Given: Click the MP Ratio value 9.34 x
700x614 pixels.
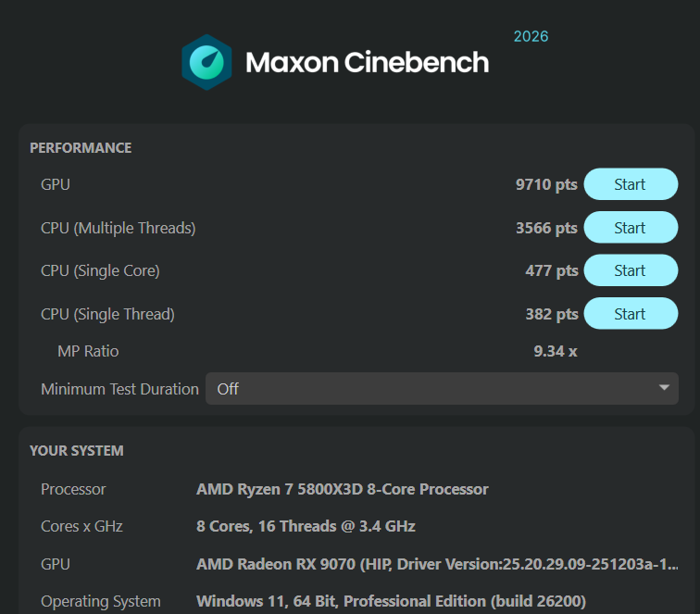Looking at the screenshot, I should [556, 351].
